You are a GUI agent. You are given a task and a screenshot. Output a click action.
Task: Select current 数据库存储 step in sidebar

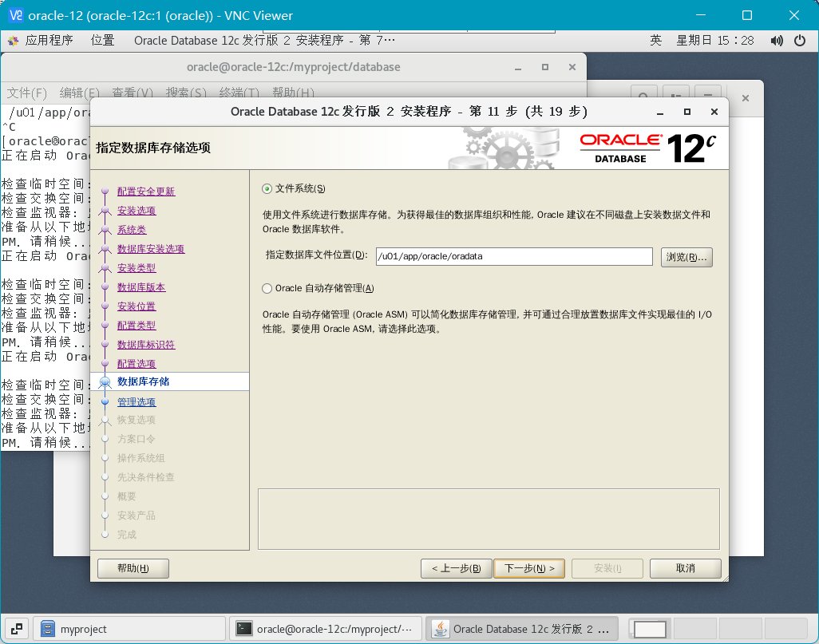point(170,381)
